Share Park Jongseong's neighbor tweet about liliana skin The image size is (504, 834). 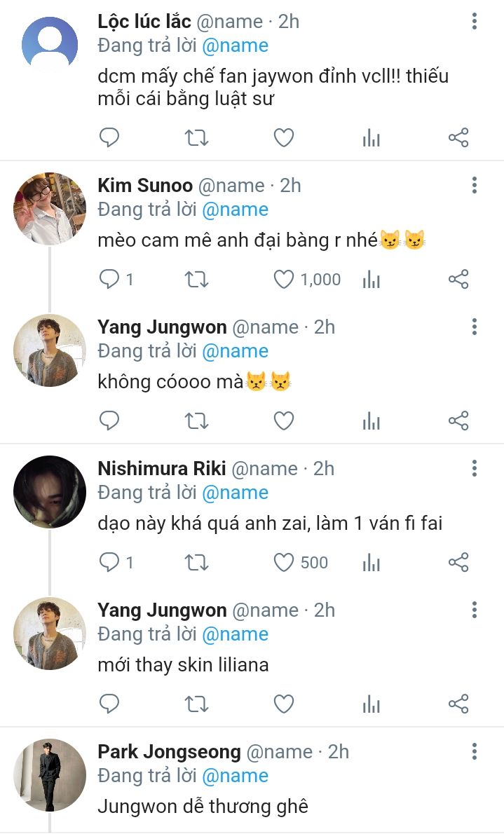tap(458, 704)
